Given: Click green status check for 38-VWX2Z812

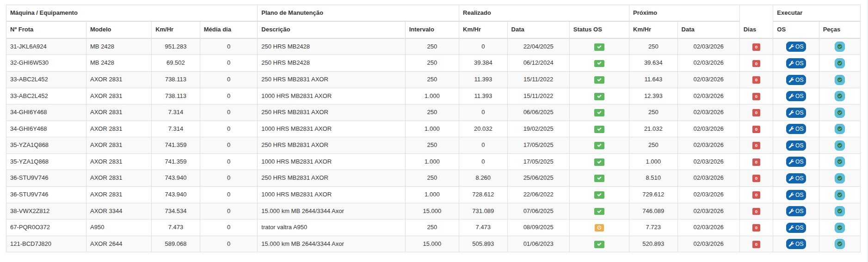Looking at the screenshot, I should tap(599, 211).
